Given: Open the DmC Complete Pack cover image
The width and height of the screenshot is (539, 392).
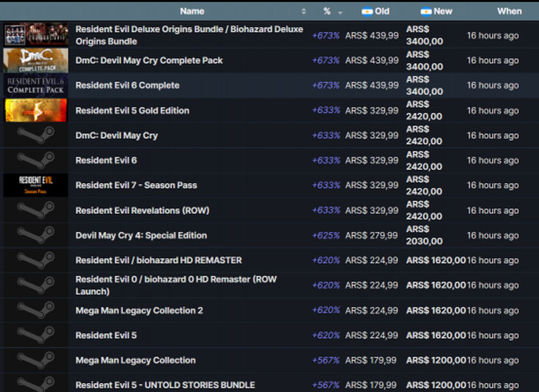Looking at the screenshot, I should (x=36, y=60).
